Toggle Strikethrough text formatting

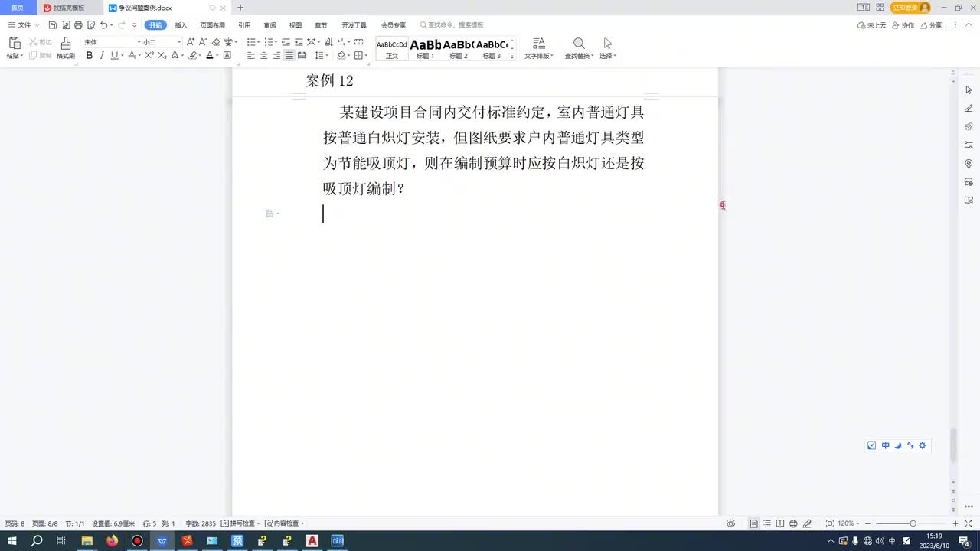(x=132, y=55)
